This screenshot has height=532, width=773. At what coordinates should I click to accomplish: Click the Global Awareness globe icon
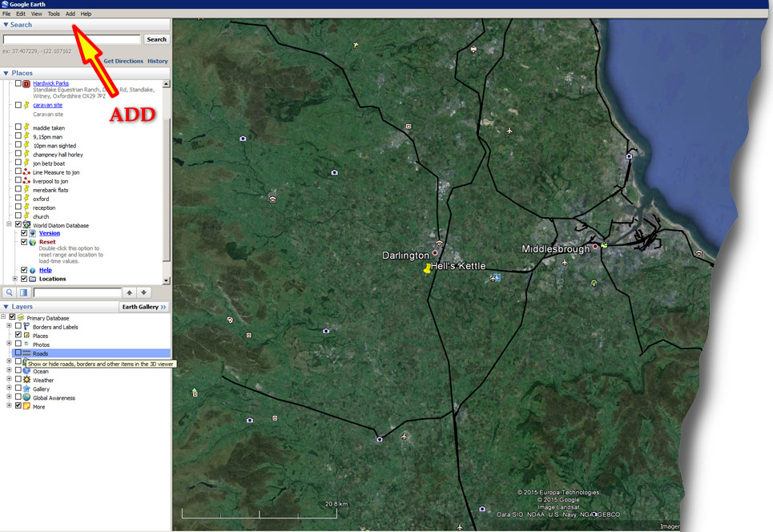26,397
